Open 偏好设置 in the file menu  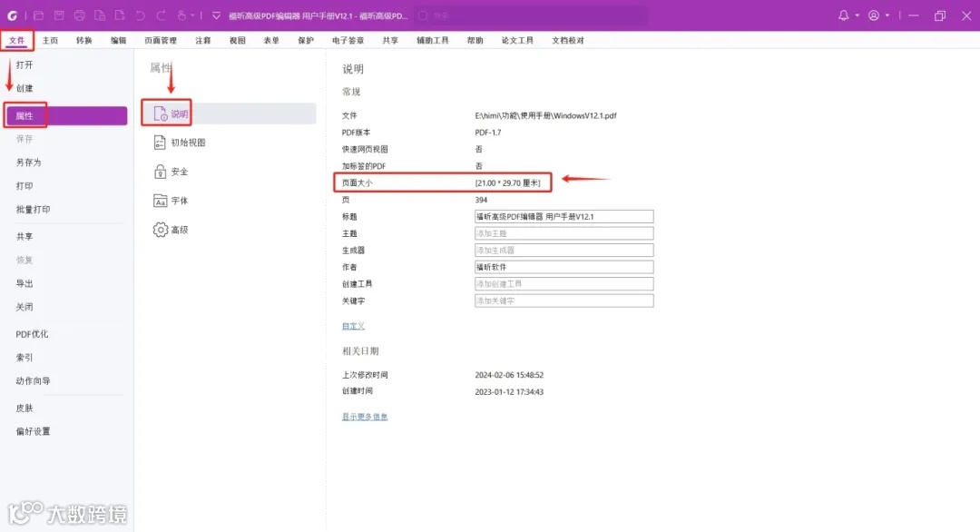[33, 431]
